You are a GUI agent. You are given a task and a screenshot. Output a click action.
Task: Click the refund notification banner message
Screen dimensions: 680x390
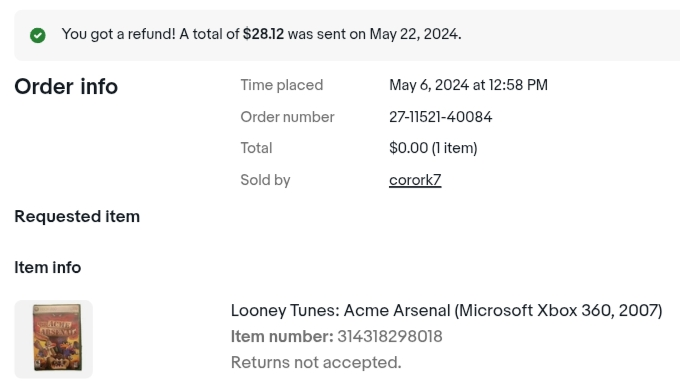[262, 34]
